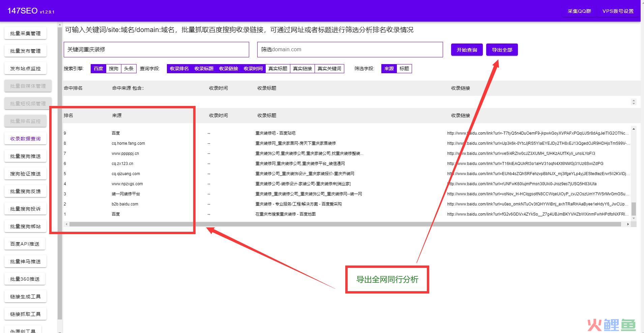This screenshot has height=333, width=644.
Task: Select 收录数据查询 sidebar item
Action: tap(25, 139)
